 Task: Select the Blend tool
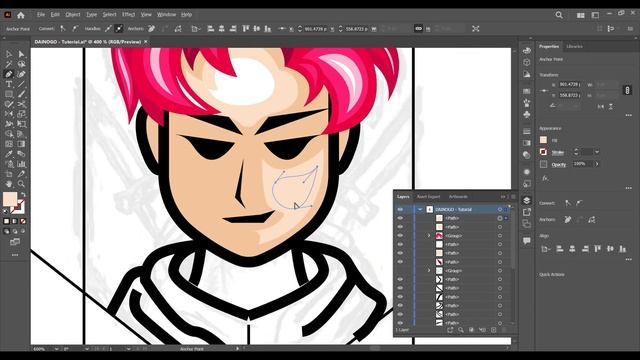tap(21, 154)
